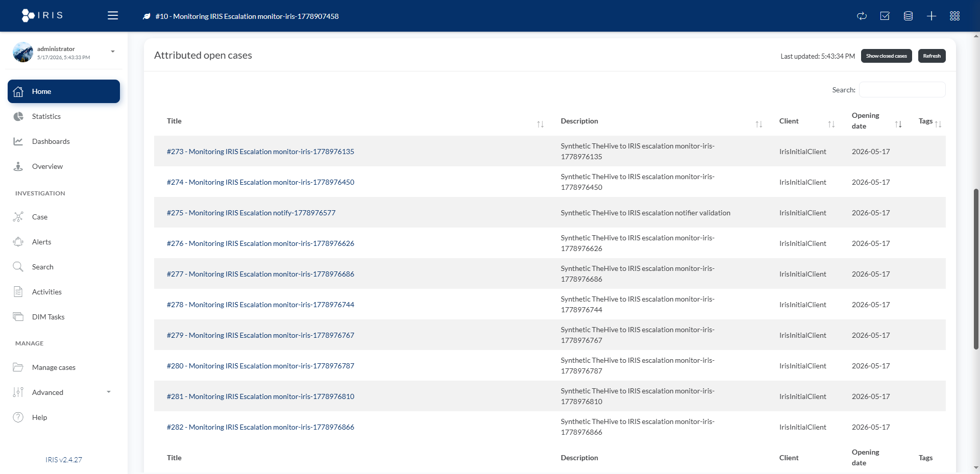The height and width of the screenshot is (474, 980).
Task: Click the DIM Tasks icon
Action: pyautogui.click(x=18, y=317)
